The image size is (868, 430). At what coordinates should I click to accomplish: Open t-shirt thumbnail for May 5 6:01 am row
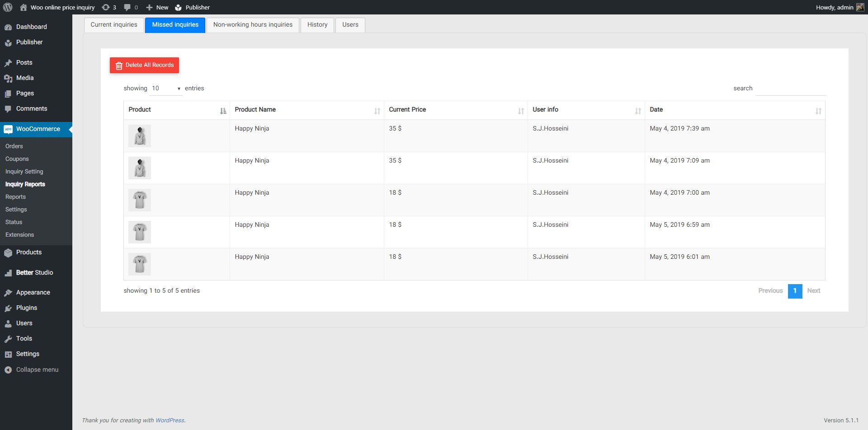140,264
